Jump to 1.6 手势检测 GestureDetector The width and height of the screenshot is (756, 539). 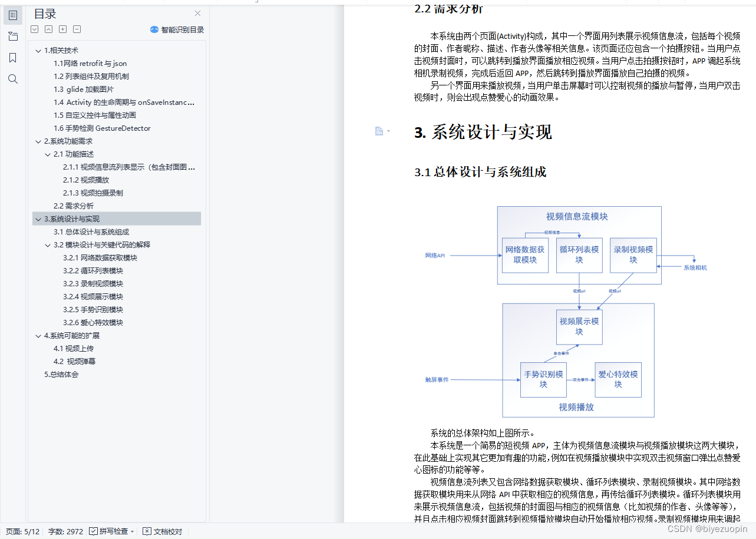coord(103,128)
